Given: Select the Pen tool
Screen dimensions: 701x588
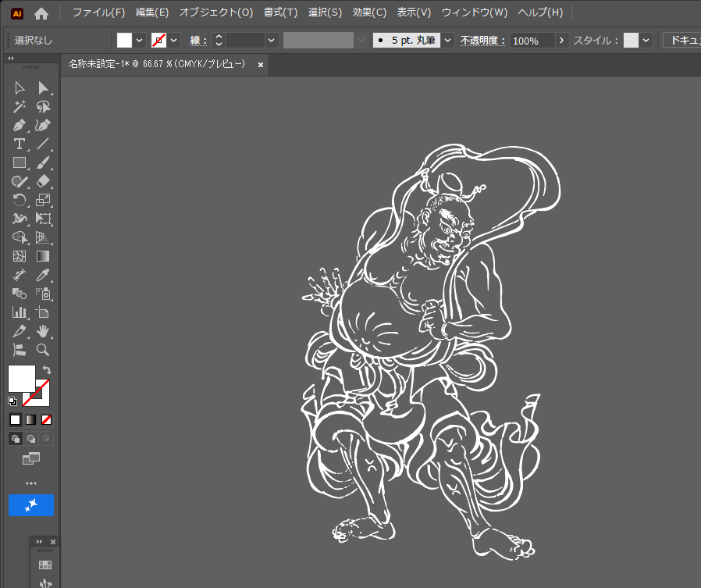Looking at the screenshot, I should pos(20,126).
